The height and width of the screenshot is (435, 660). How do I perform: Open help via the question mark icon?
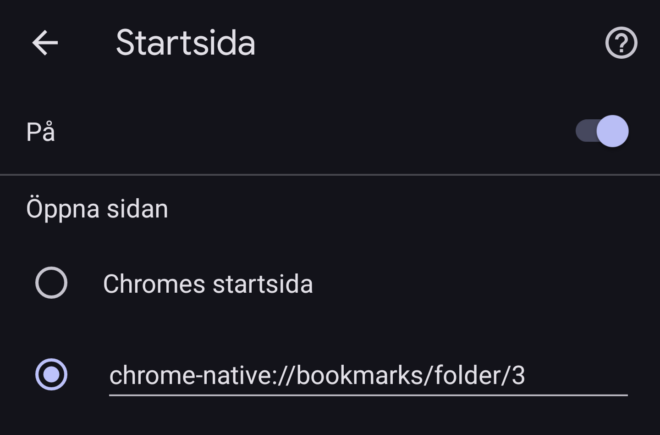[621, 43]
